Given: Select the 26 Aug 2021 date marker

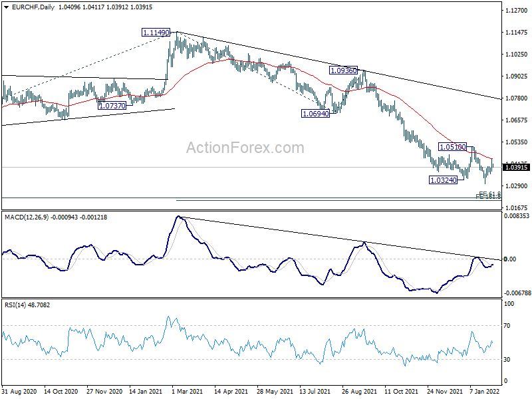Looking at the screenshot, I should pyautogui.click(x=359, y=391).
